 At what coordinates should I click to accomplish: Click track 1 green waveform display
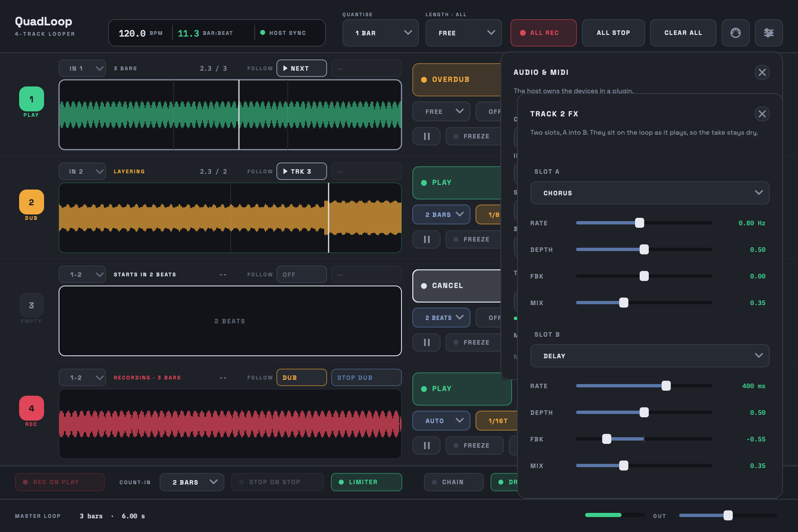click(x=230, y=115)
